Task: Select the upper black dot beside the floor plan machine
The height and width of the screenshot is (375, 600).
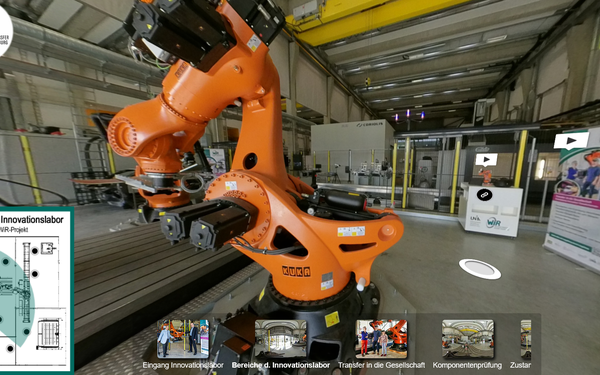Action: 35,251
